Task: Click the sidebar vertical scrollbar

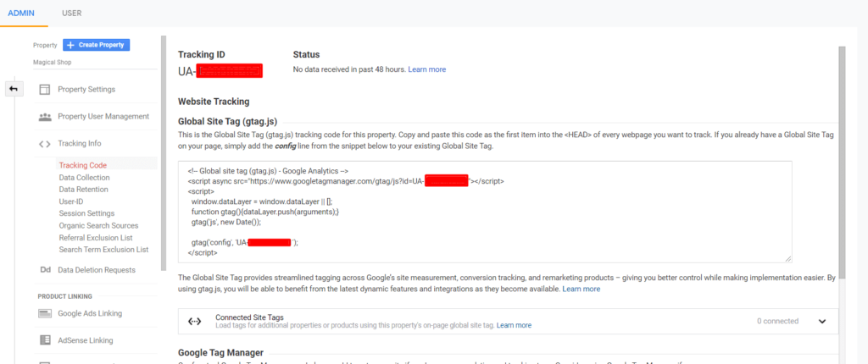Action: [x=164, y=153]
